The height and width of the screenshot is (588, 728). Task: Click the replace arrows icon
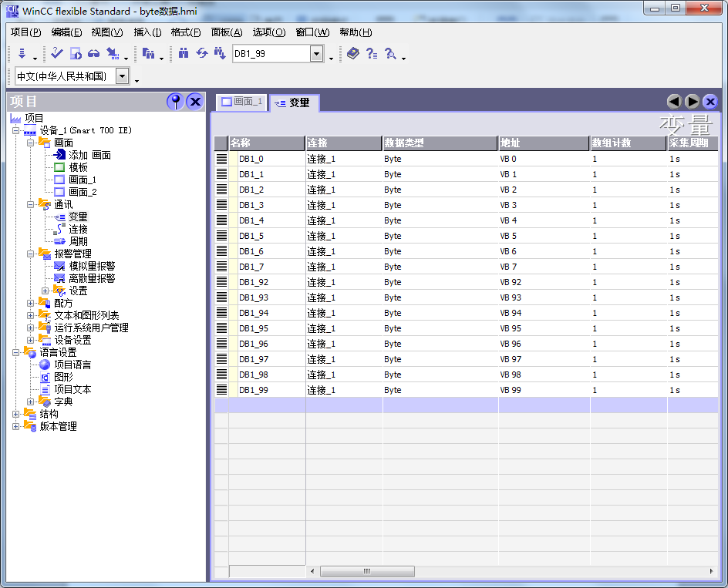(x=201, y=53)
